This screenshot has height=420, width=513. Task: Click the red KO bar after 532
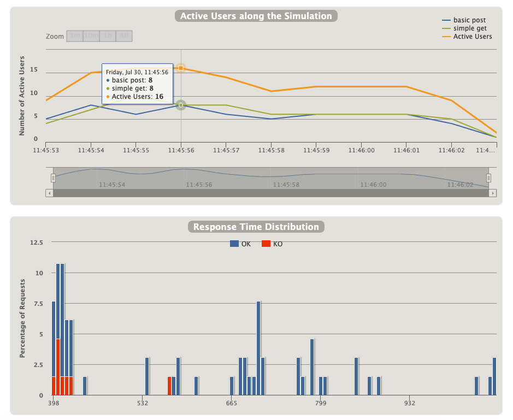click(169, 386)
